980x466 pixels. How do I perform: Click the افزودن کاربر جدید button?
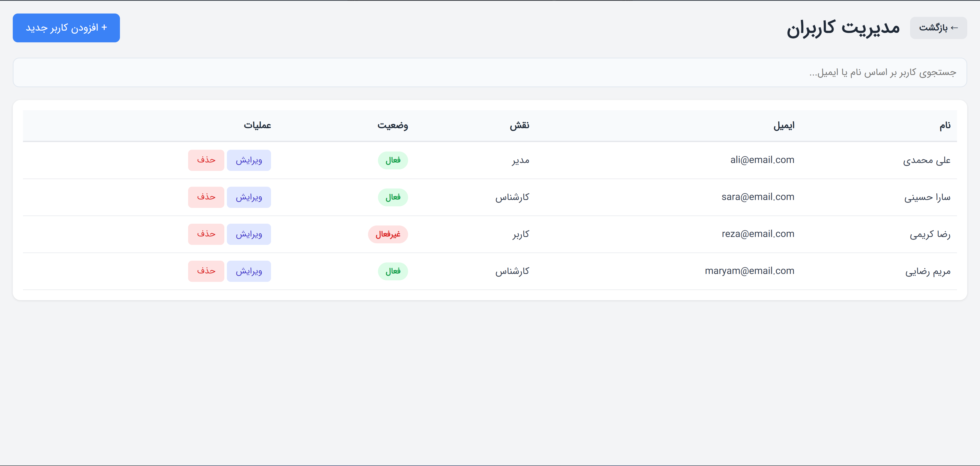point(66,28)
